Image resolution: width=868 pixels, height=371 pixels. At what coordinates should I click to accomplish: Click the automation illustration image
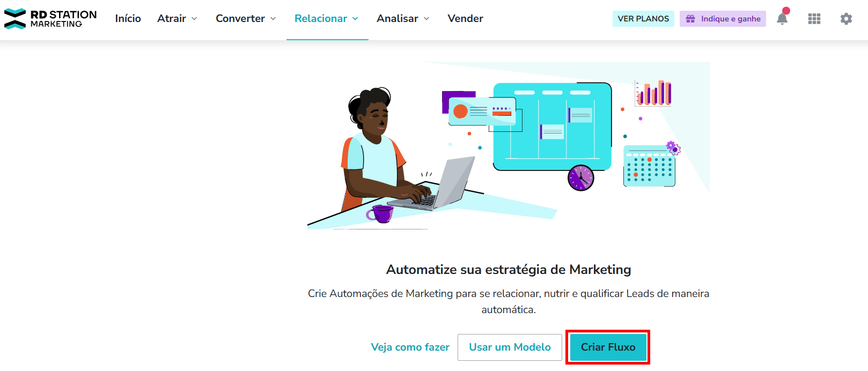[509, 146]
